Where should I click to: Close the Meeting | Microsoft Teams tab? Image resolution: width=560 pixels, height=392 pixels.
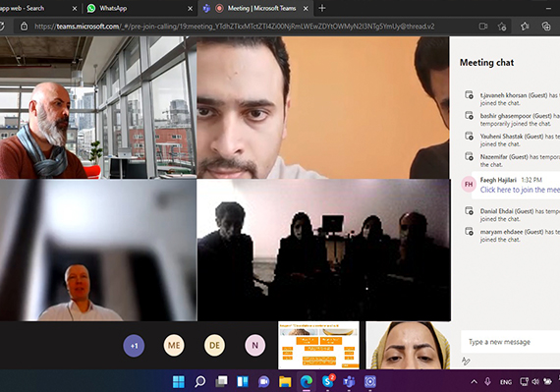click(x=306, y=9)
